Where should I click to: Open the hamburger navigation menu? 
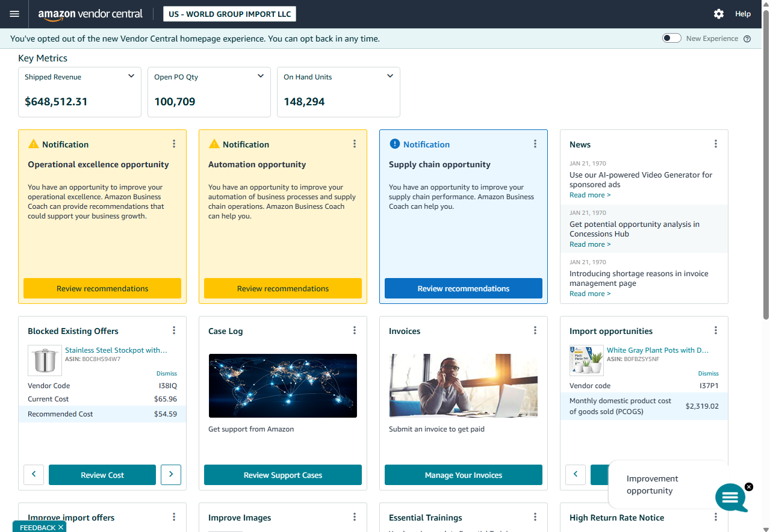[x=14, y=14]
